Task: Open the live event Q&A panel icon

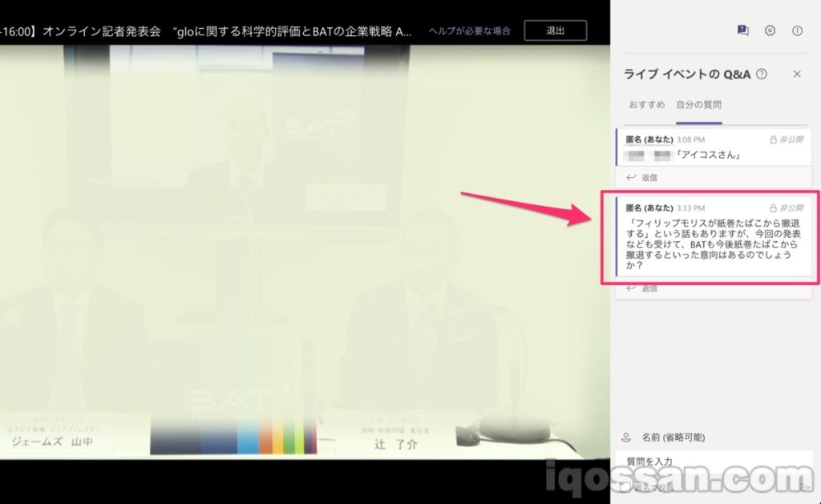Action: tap(742, 30)
